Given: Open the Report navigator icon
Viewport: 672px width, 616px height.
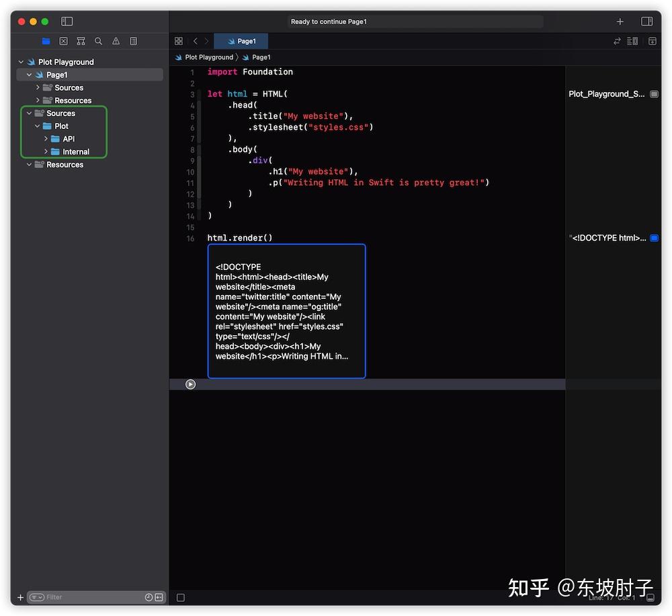Looking at the screenshot, I should [134, 41].
